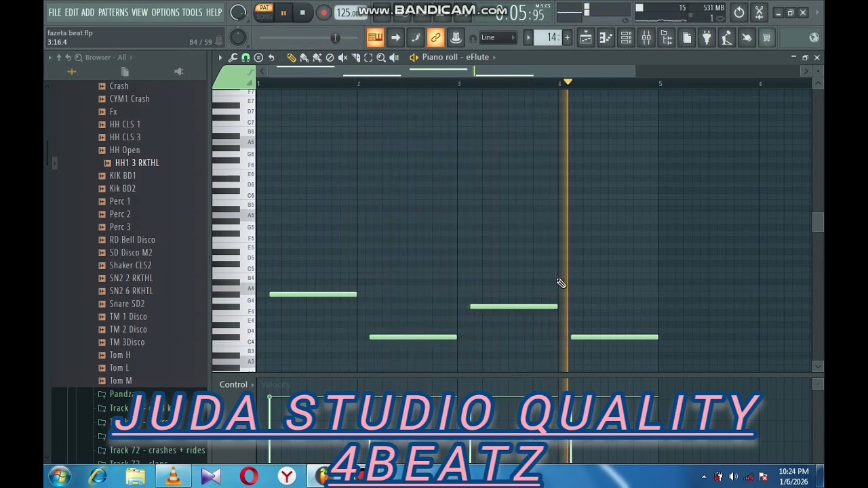Click the scissors cut icon in toolbar
The width and height of the screenshot is (868, 488).
click(759, 12)
